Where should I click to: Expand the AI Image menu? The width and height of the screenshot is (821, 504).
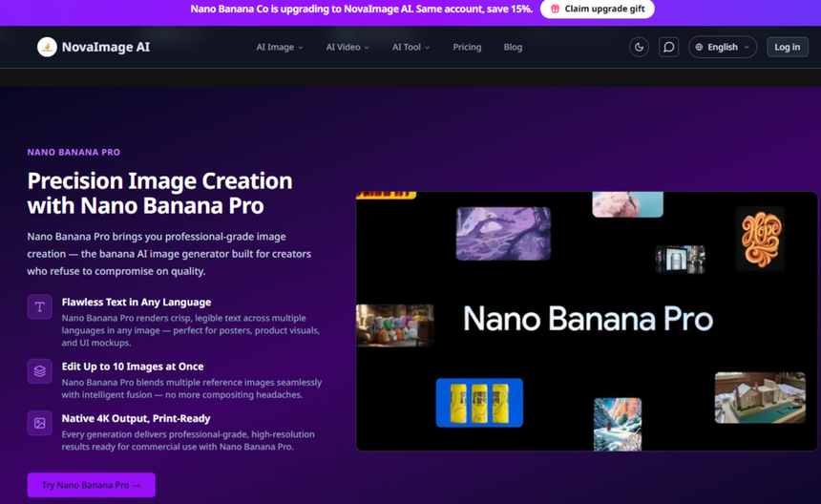(280, 47)
